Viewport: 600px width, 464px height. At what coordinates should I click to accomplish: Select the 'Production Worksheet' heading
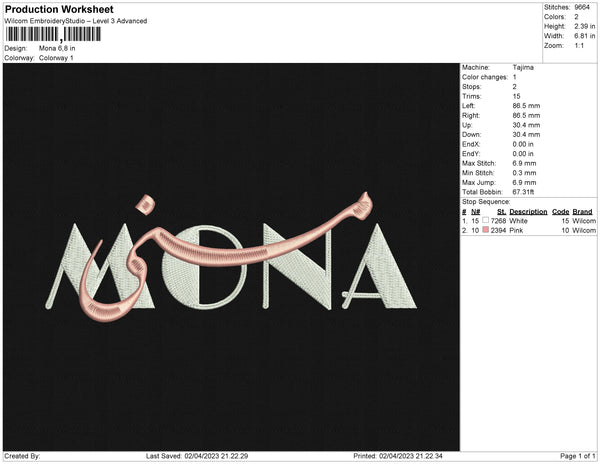(59, 9)
